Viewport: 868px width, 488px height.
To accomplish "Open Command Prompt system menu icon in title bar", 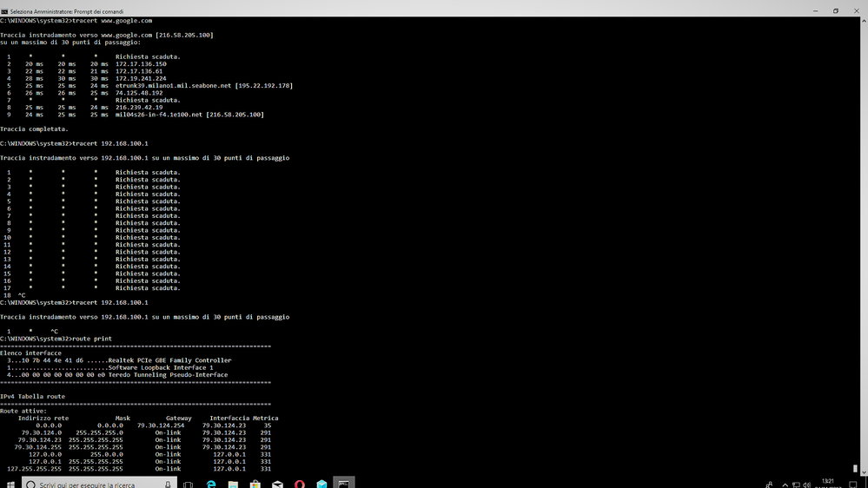I will (x=4, y=11).
